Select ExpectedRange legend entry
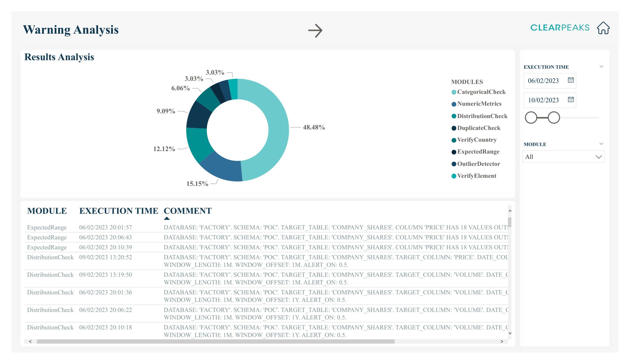The height and width of the screenshot is (364, 630). (475, 152)
